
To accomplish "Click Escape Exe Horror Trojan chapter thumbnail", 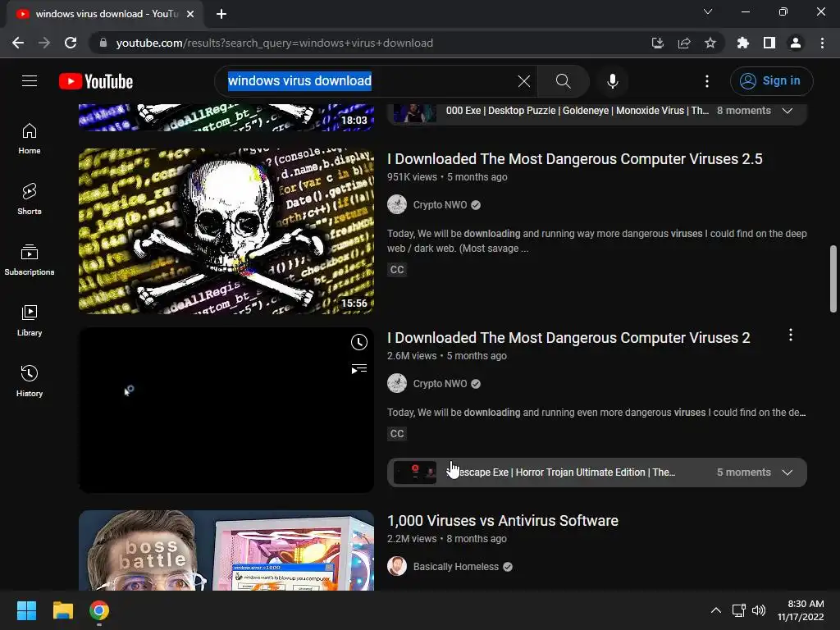I will tap(415, 472).
